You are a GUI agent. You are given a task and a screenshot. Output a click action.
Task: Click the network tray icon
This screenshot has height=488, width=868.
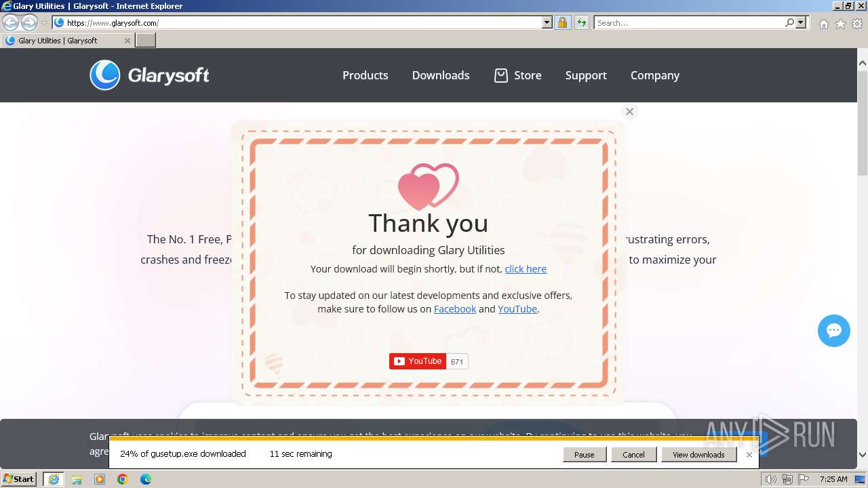(x=787, y=479)
